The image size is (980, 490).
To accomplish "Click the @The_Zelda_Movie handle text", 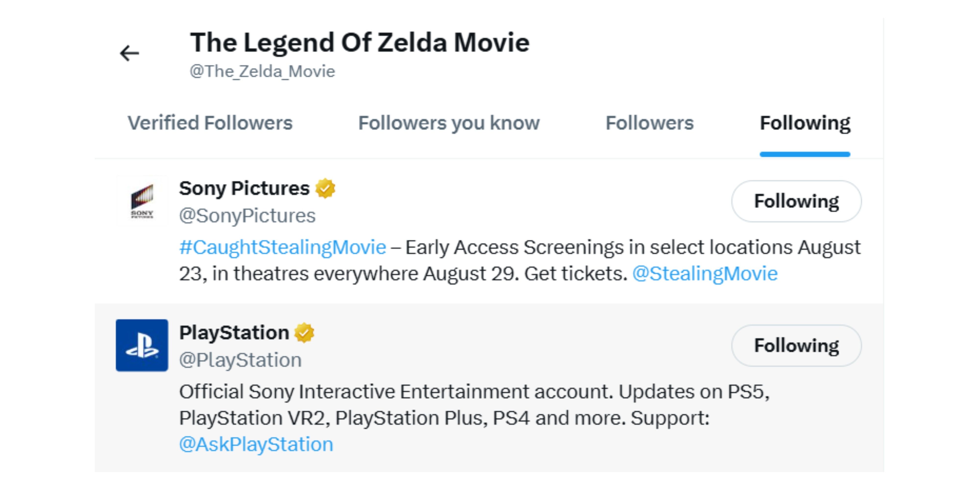I will pyautogui.click(x=262, y=72).
